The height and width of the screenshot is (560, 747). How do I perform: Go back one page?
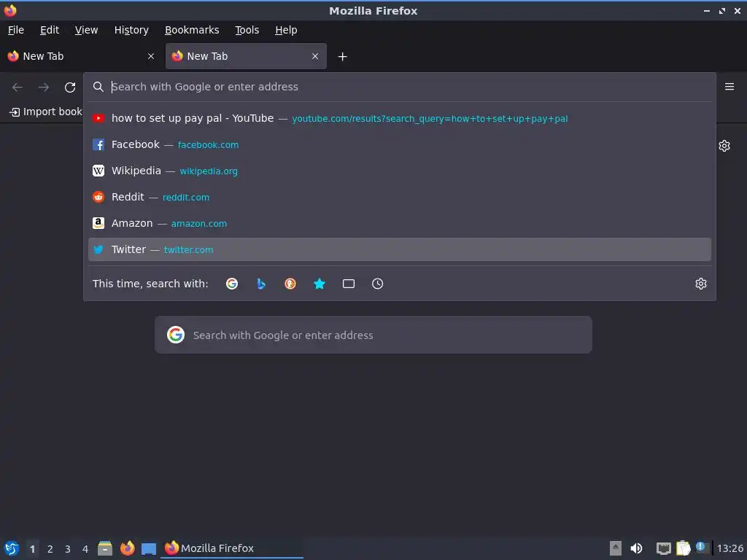tap(18, 87)
